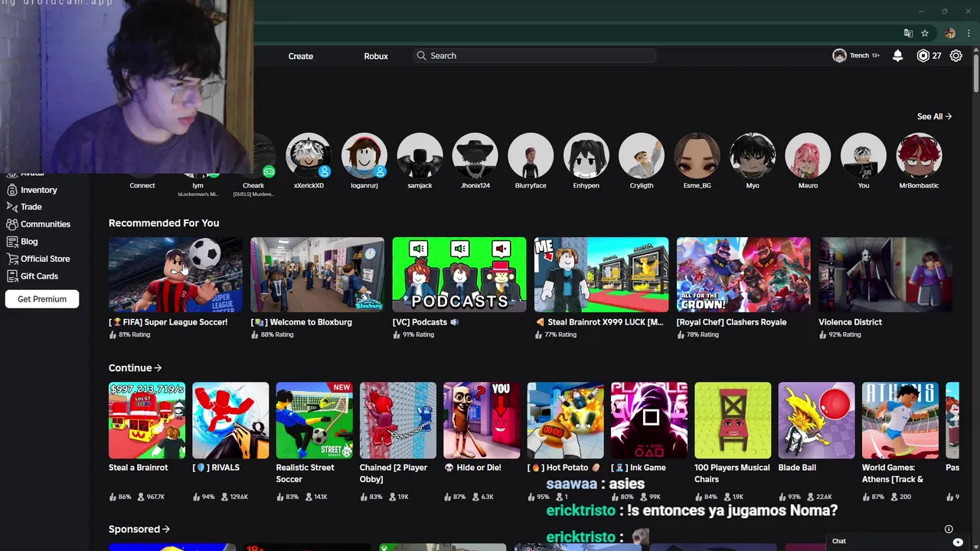Open friend Esme_BG's avatar
Screen dimensions: 980x551
click(x=697, y=156)
